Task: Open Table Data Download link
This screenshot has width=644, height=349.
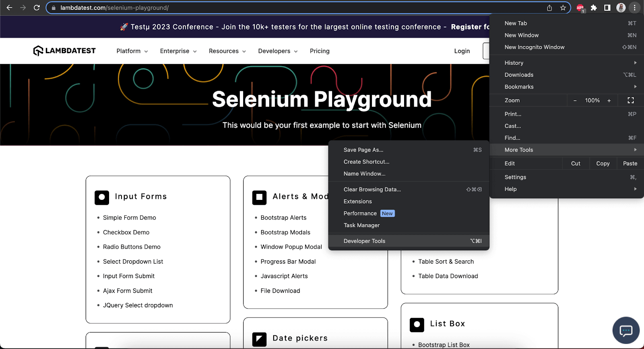Action: 448,276
